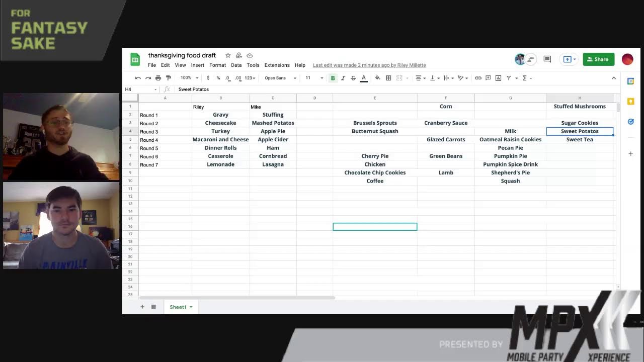Insert a chart from the toolbar
Viewport: 644px width, 362px height.
[x=498, y=78]
